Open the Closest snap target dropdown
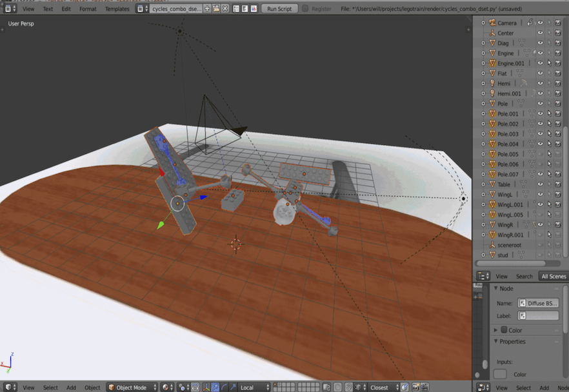Screen dimensions: 569x392 (383, 387)
